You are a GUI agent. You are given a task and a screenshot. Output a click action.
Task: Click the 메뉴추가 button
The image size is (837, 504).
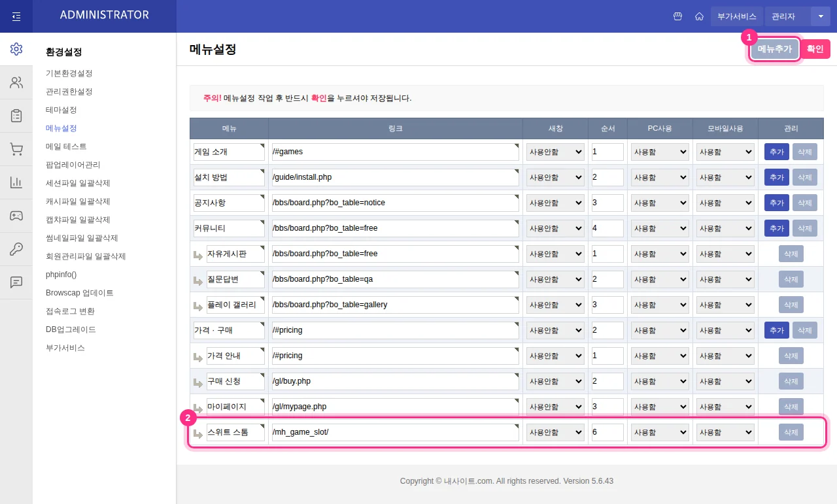[x=775, y=49]
